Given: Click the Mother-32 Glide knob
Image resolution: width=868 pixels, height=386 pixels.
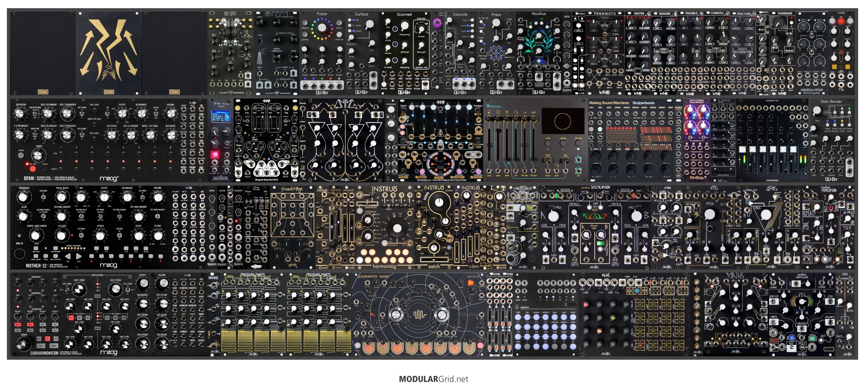Looking at the screenshot, I should click(x=23, y=216).
